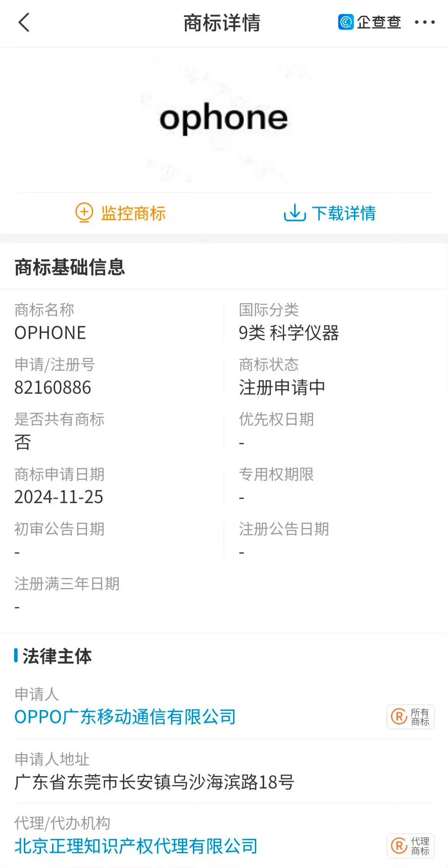Select the 代理/代办机构 field label

point(62,823)
